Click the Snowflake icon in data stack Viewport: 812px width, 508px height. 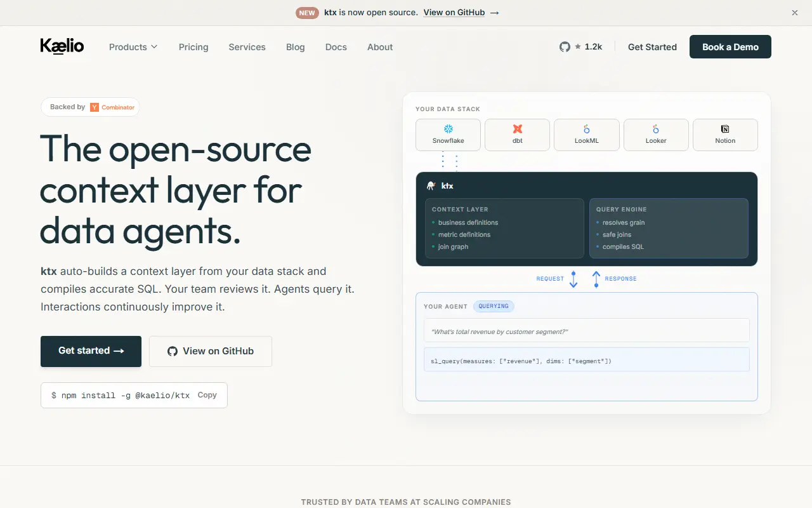[x=448, y=130]
